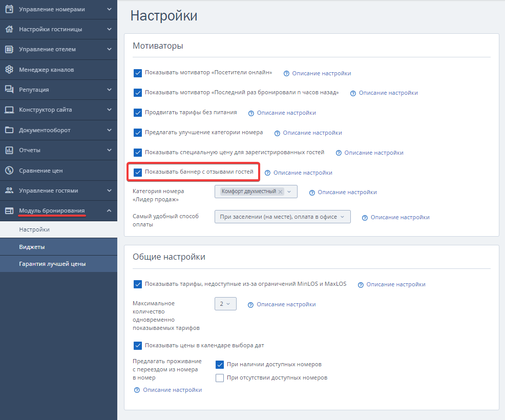Click the chart icon beside Отчеты

(9, 150)
